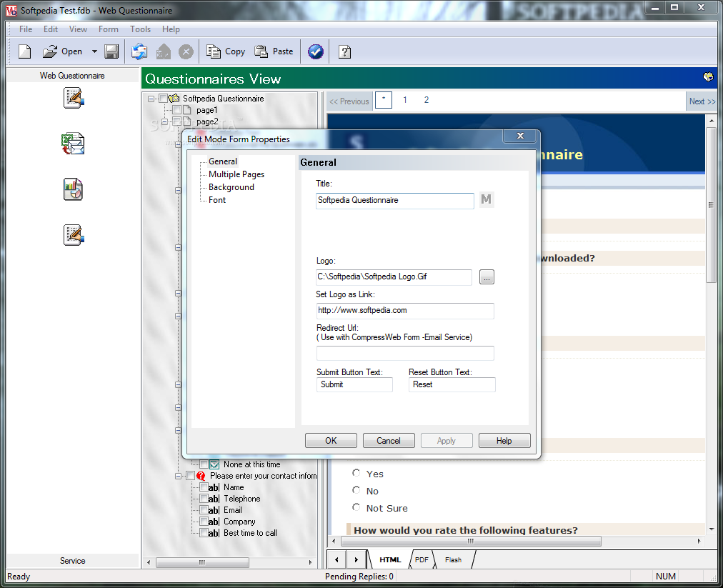Click the floppy disk Save icon
This screenshot has height=588, width=723.
click(x=111, y=51)
